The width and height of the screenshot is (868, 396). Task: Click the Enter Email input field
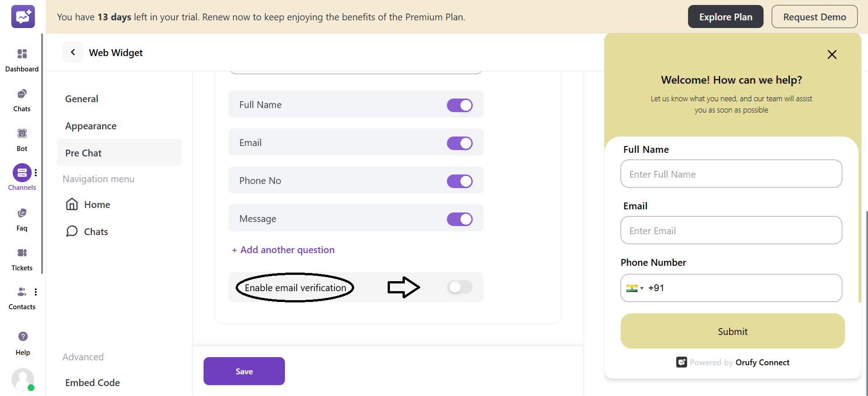(731, 230)
